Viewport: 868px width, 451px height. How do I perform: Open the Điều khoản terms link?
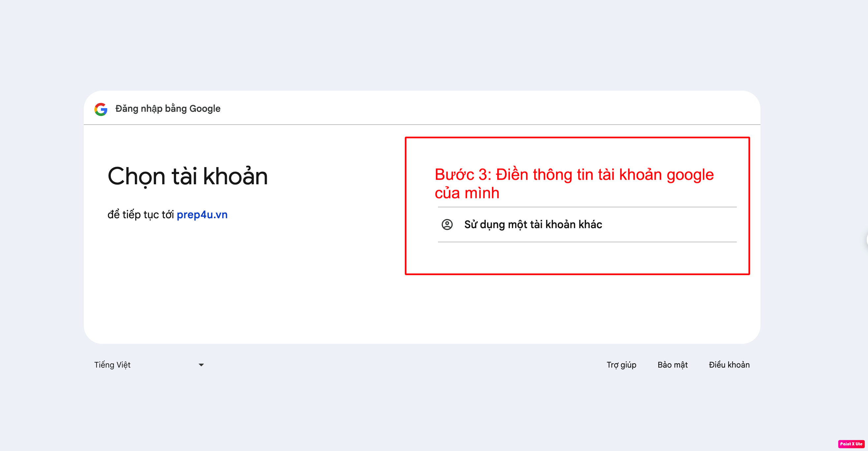[729, 365]
